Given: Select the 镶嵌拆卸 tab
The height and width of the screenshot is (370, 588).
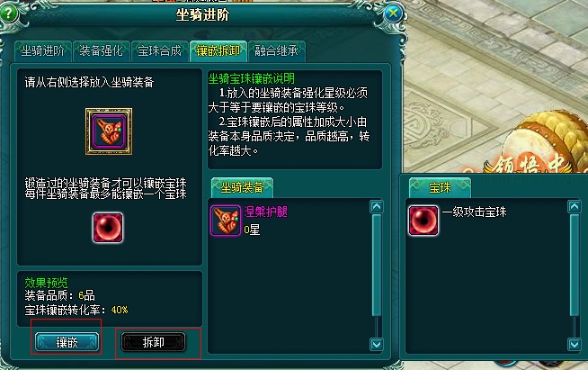Looking at the screenshot, I should click(x=218, y=51).
